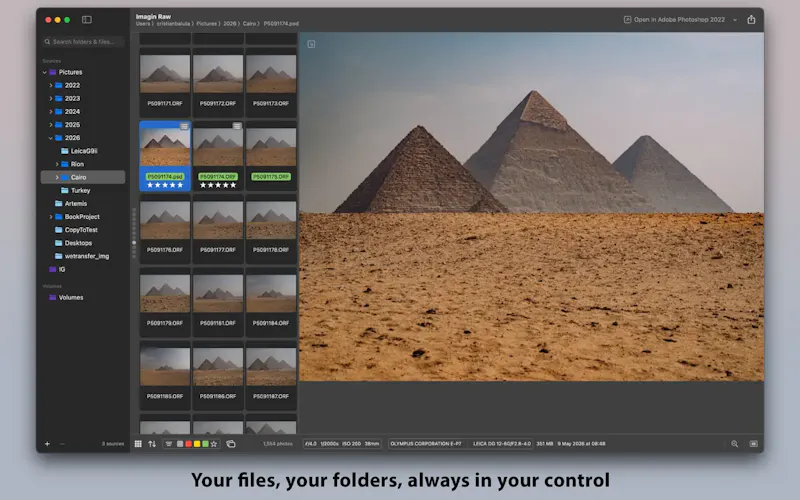Screen dimensions: 800x500
Task: Select thumbnail P5091187.ORF
Action: (271, 375)
